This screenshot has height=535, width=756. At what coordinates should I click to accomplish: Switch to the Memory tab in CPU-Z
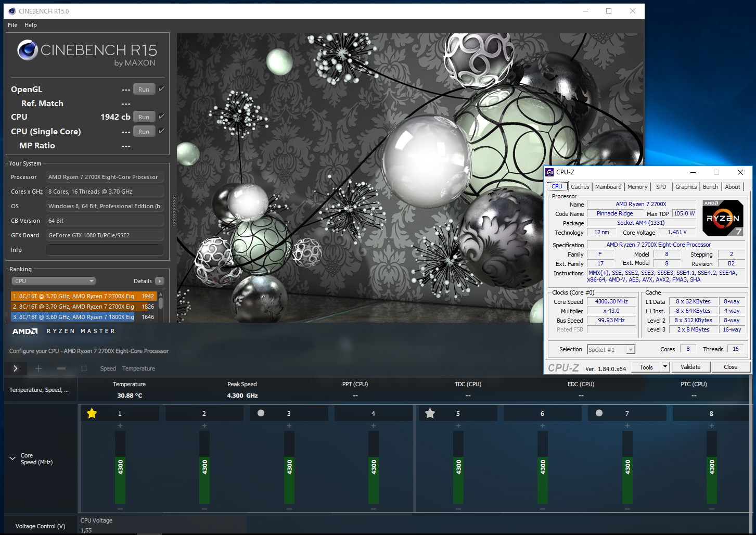637,187
